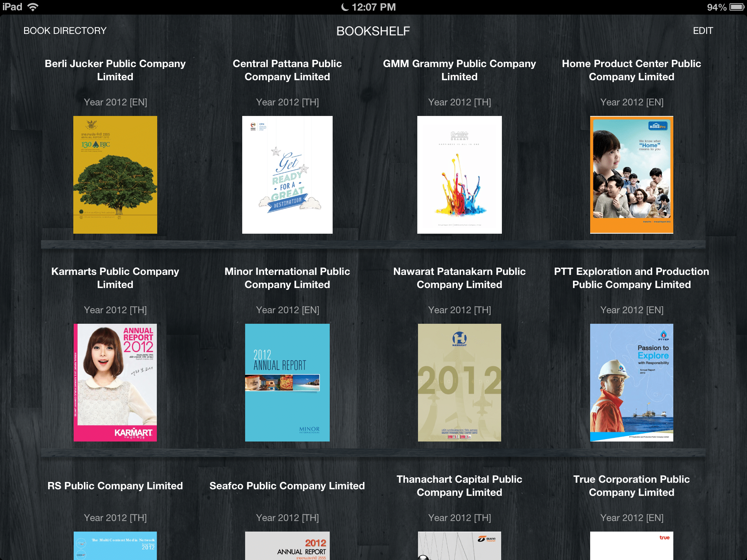Click 'Year 2012 [TH]' under Thanachart Capital
The width and height of the screenshot is (747, 560).
tap(460, 518)
